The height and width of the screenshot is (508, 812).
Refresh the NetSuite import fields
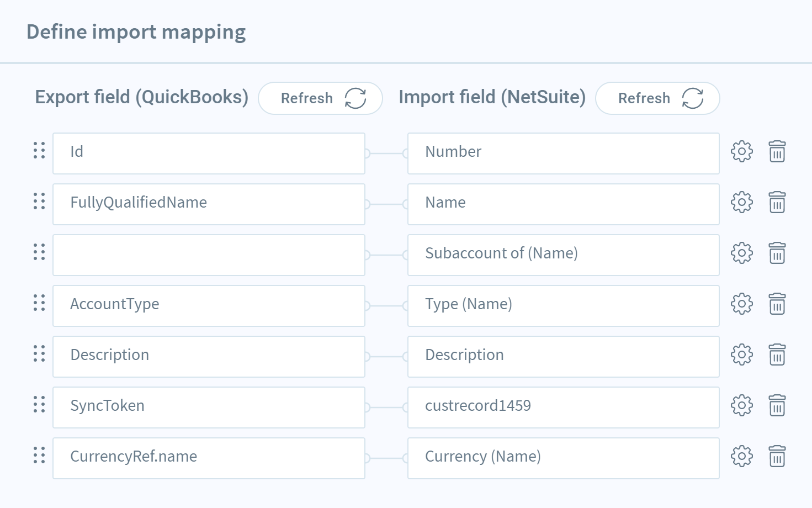[657, 98]
